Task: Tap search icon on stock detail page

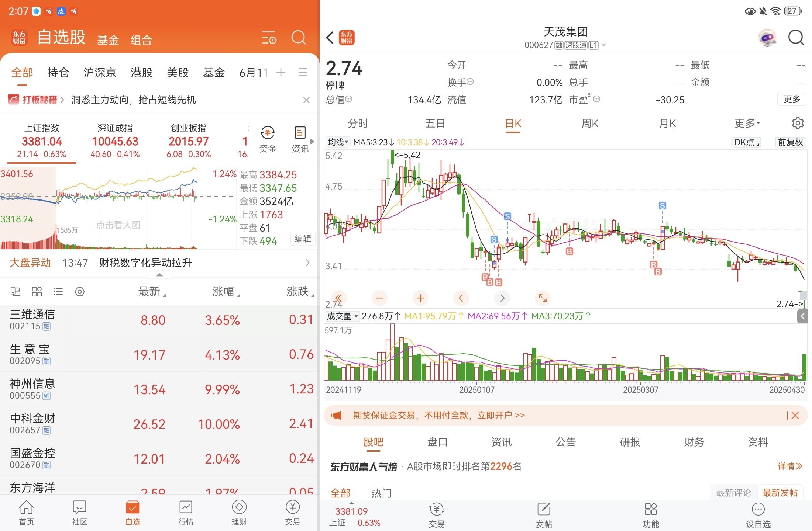Action: pyautogui.click(x=796, y=37)
